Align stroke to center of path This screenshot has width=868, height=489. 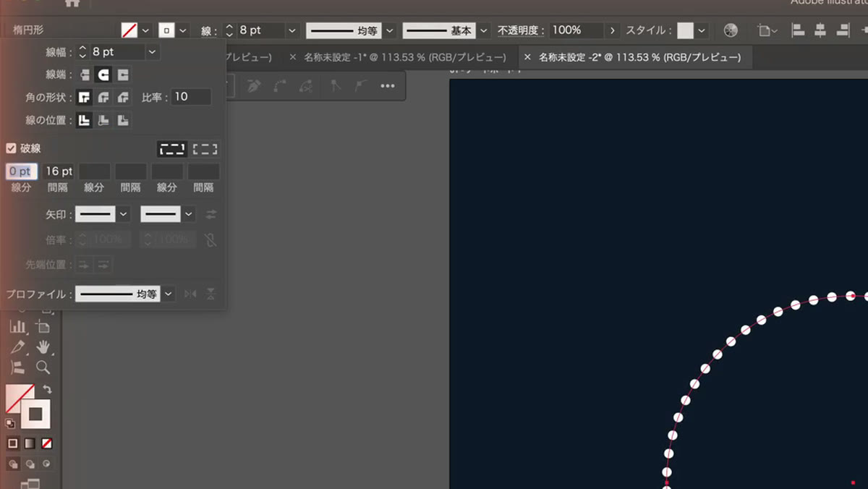[x=85, y=120]
